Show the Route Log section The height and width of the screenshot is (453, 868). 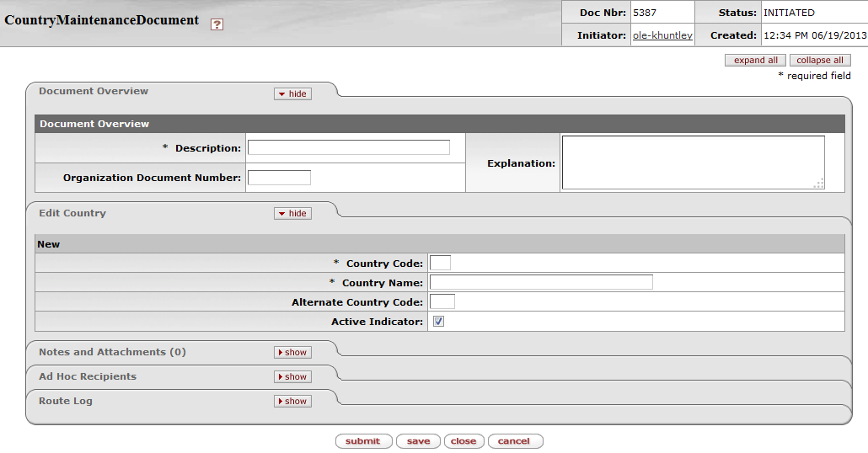pyautogui.click(x=292, y=402)
